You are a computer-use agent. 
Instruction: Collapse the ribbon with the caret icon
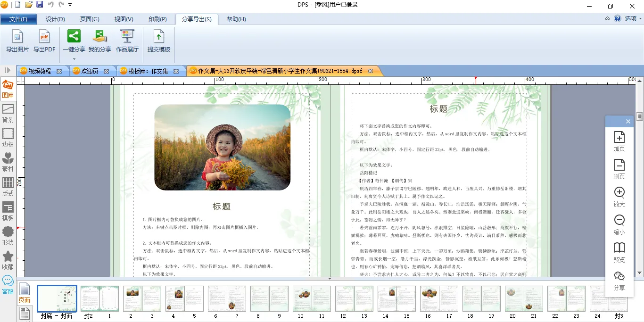tap(607, 19)
